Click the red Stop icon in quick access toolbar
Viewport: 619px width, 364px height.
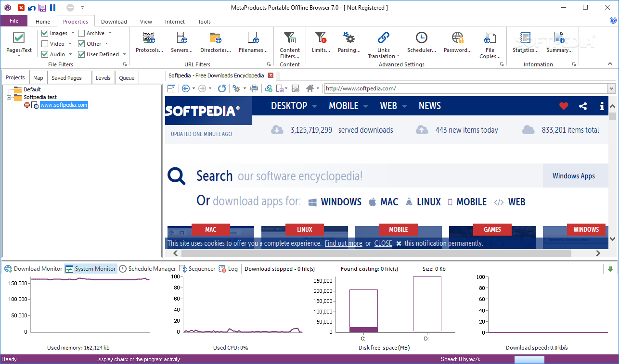21,8
